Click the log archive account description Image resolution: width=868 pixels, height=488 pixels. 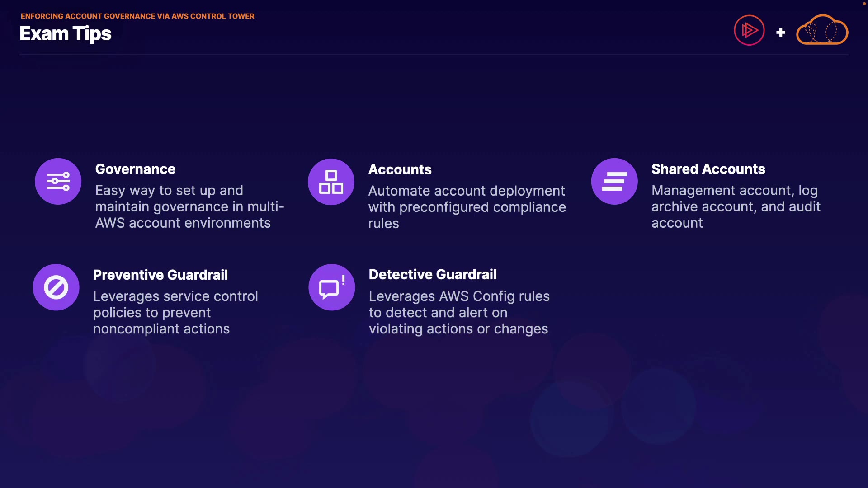tap(736, 207)
